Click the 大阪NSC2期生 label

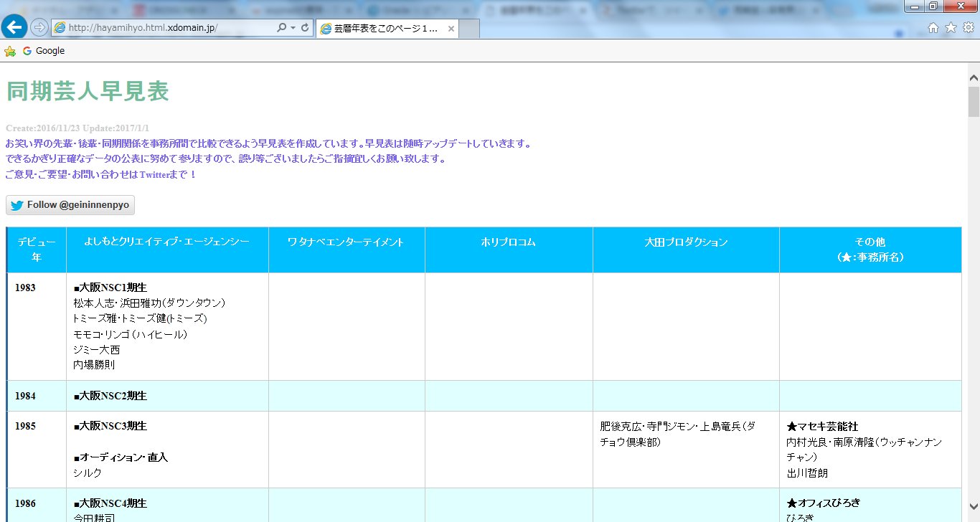[x=110, y=396]
